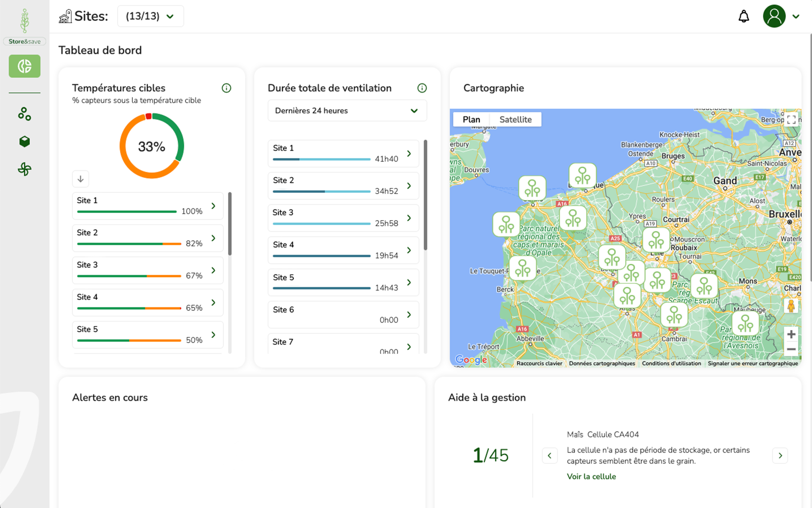Open the cube storage icon in sidebar
The height and width of the screenshot is (508, 812).
click(x=25, y=141)
